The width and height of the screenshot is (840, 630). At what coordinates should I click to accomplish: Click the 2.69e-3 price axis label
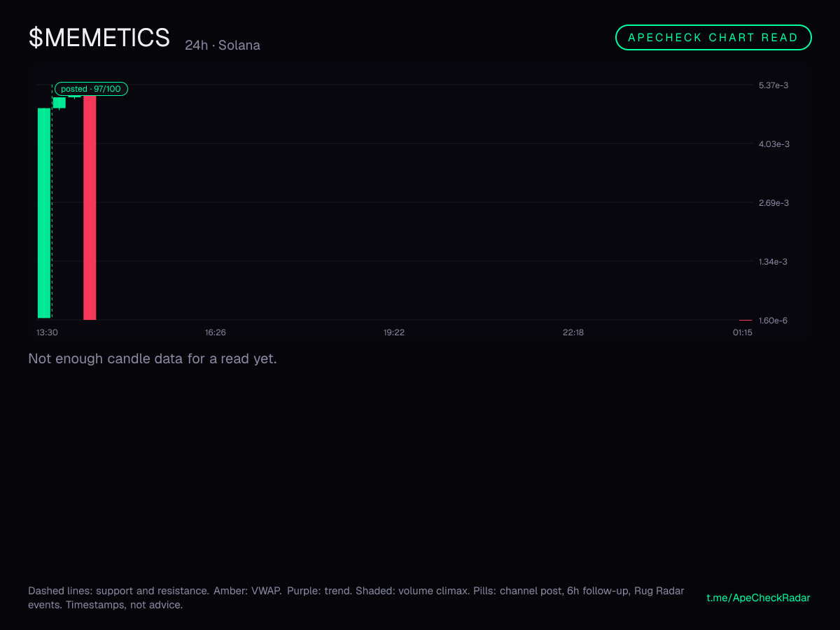point(773,203)
